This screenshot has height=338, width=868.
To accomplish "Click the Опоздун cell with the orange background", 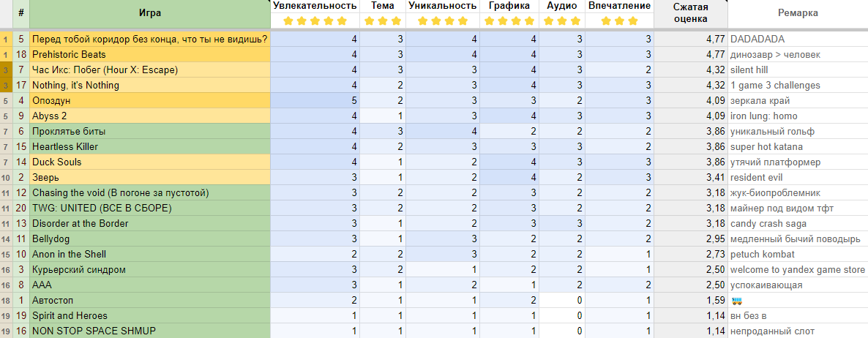I will pos(150,101).
